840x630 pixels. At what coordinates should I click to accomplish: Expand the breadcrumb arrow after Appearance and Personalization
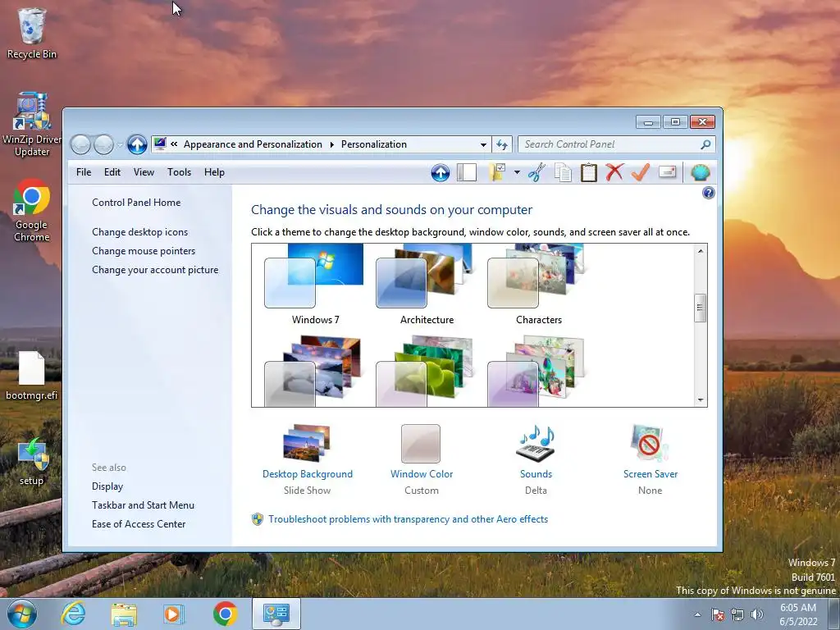coord(331,144)
